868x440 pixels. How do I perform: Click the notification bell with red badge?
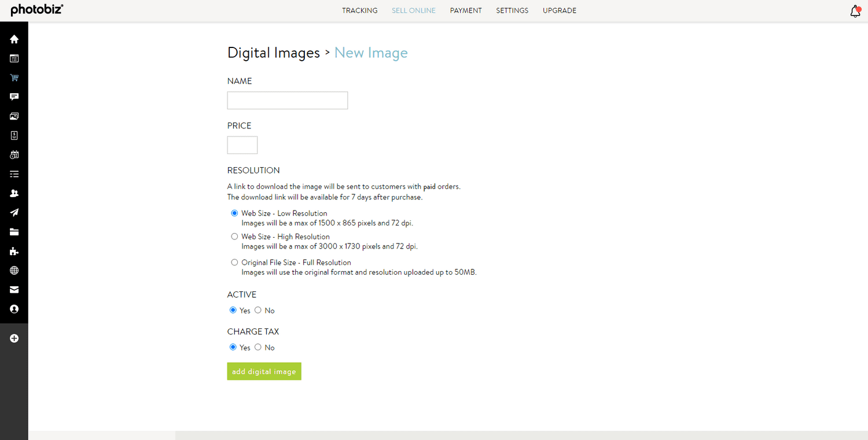855,11
